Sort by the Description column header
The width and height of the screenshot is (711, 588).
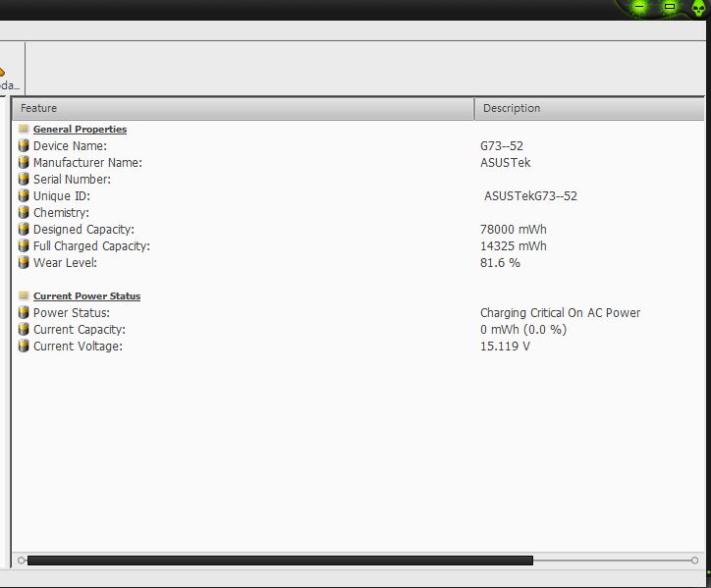(x=589, y=108)
